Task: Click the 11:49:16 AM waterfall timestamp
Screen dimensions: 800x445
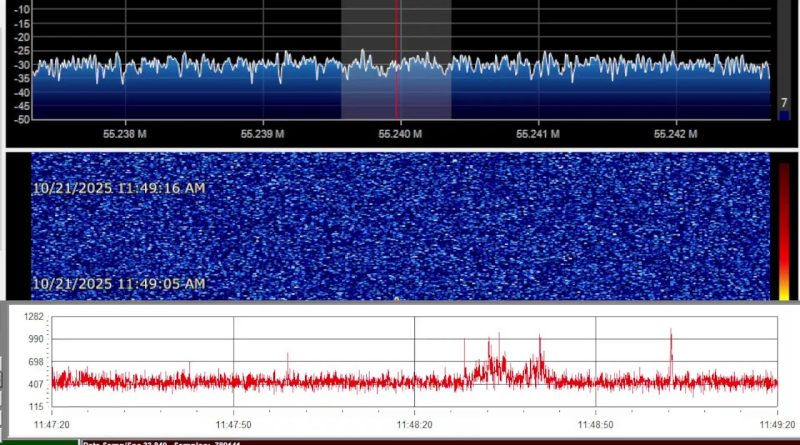Action: tap(119, 188)
